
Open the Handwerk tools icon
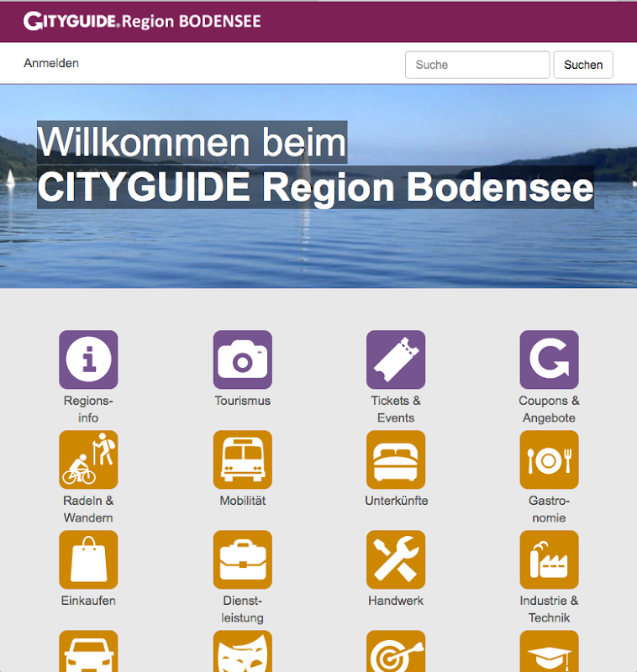pos(396,559)
